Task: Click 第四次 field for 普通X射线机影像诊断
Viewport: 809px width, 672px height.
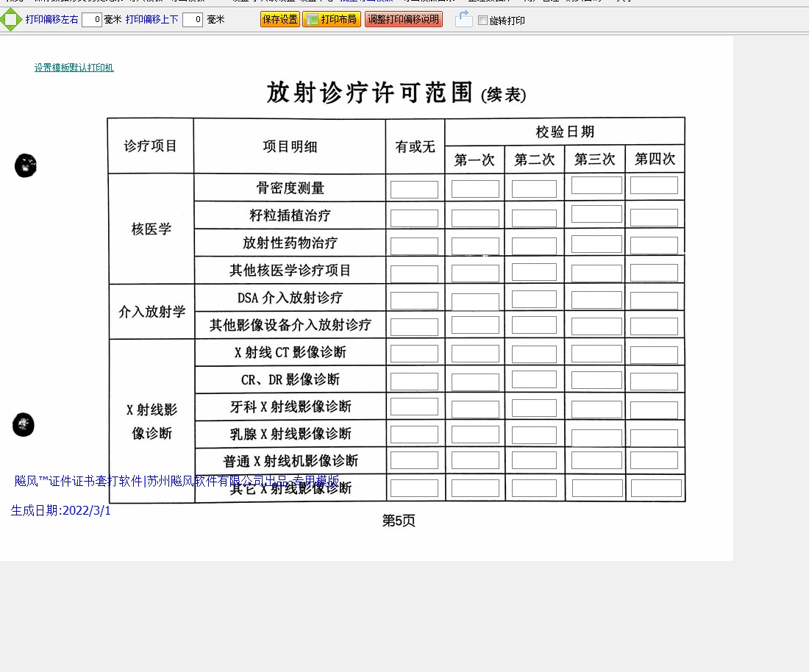Action: coord(654,460)
